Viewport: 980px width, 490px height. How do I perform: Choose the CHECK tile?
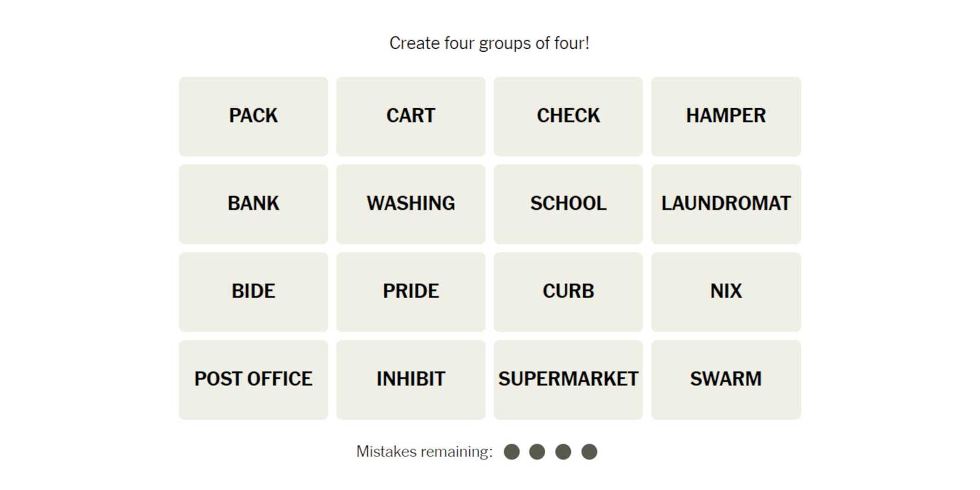point(568,116)
